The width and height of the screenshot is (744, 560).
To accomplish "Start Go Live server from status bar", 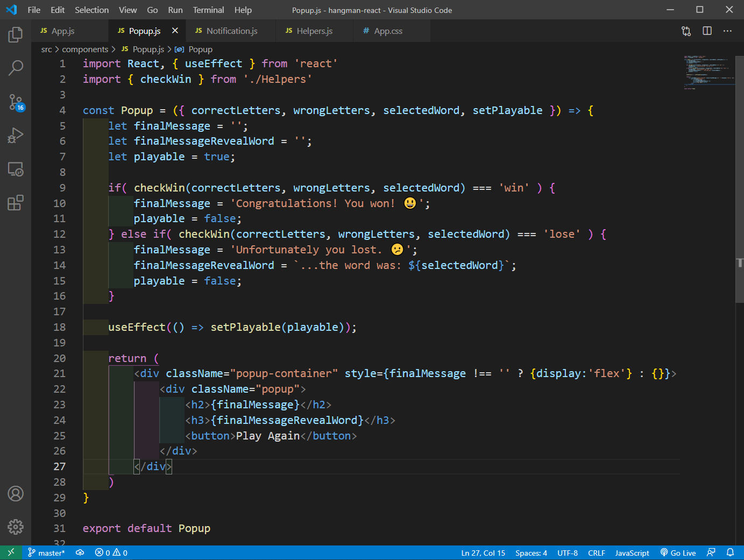I will 678,552.
